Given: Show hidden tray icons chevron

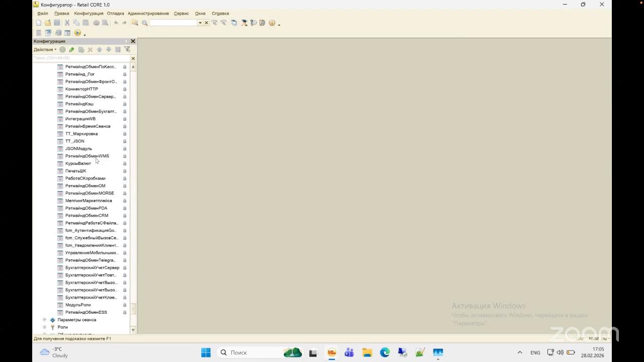Looking at the screenshot, I should coord(520,352).
